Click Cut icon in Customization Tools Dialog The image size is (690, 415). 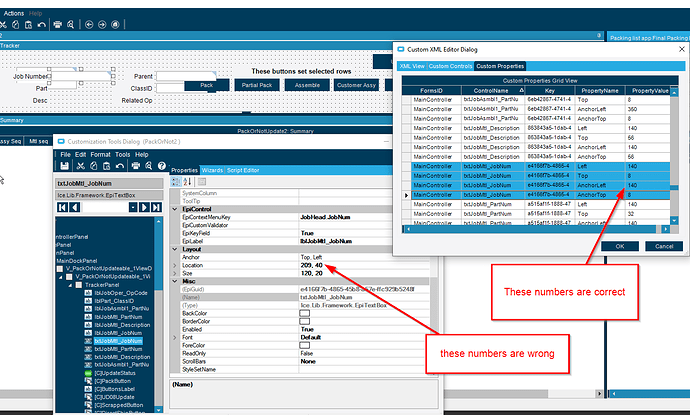tap(81, 166)
